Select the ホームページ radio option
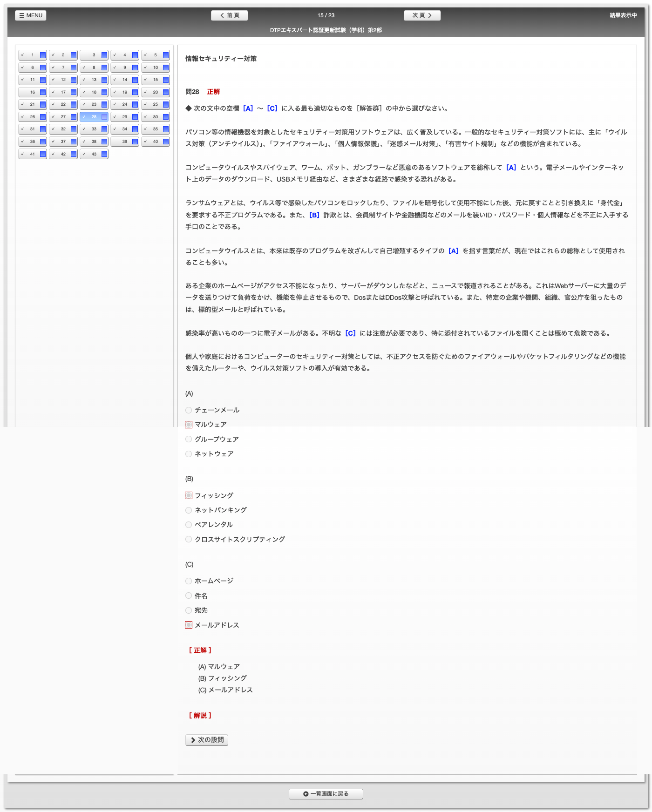The width and height of the screenshot is (652, 812). (189, 581)
